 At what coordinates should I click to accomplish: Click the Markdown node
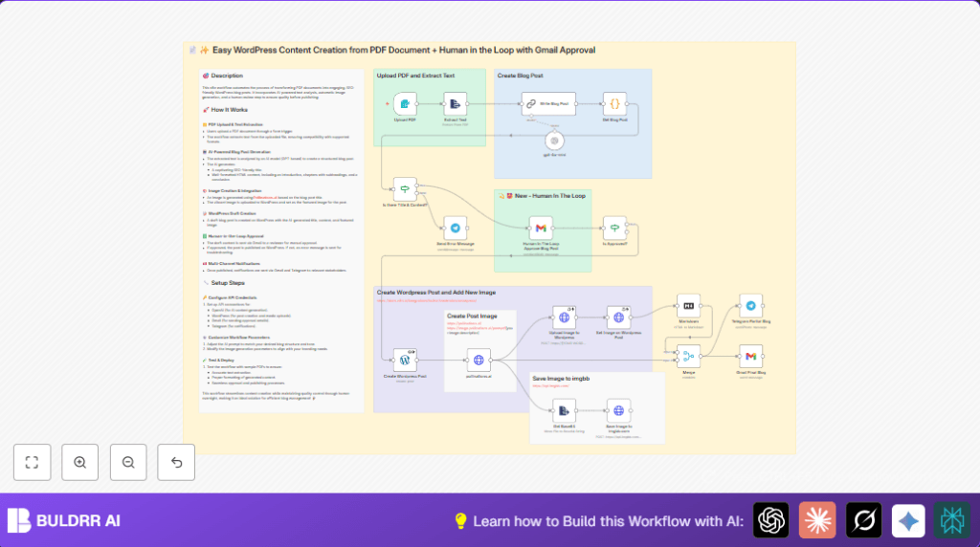click(688, 306)
